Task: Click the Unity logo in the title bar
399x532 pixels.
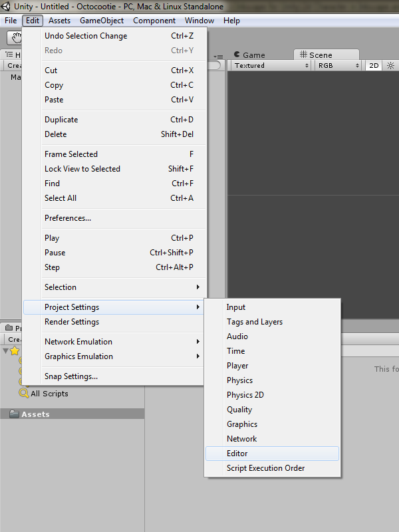Action: [7, 6]
